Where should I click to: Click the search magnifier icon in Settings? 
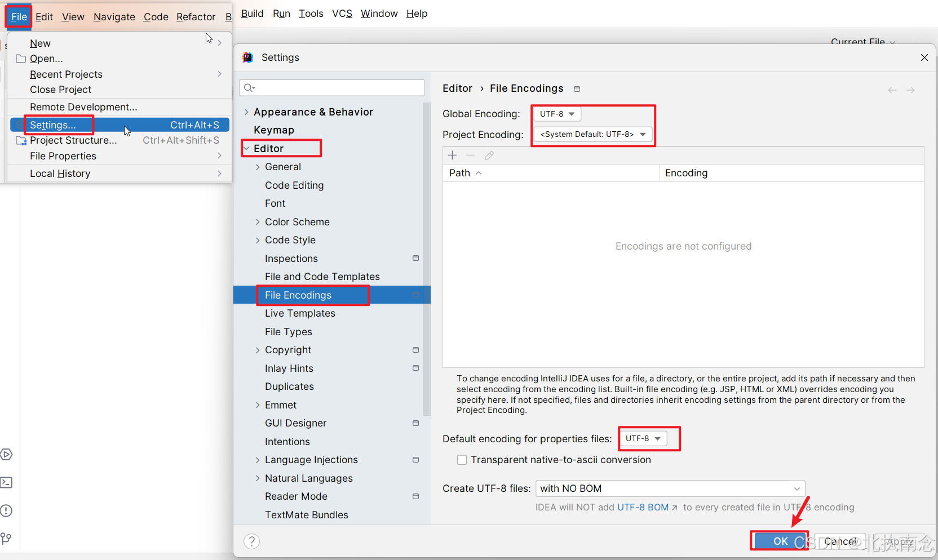tap(249, 87)
